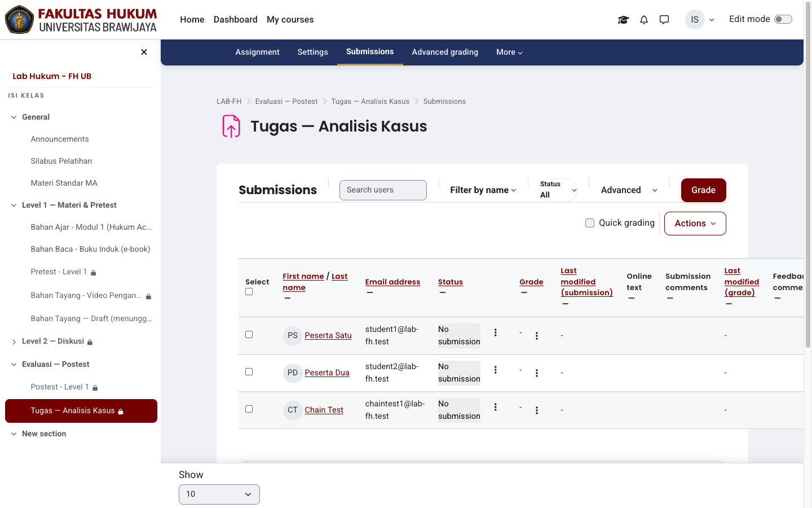Collapse the name column minus icon

click(x=288, y=298)
